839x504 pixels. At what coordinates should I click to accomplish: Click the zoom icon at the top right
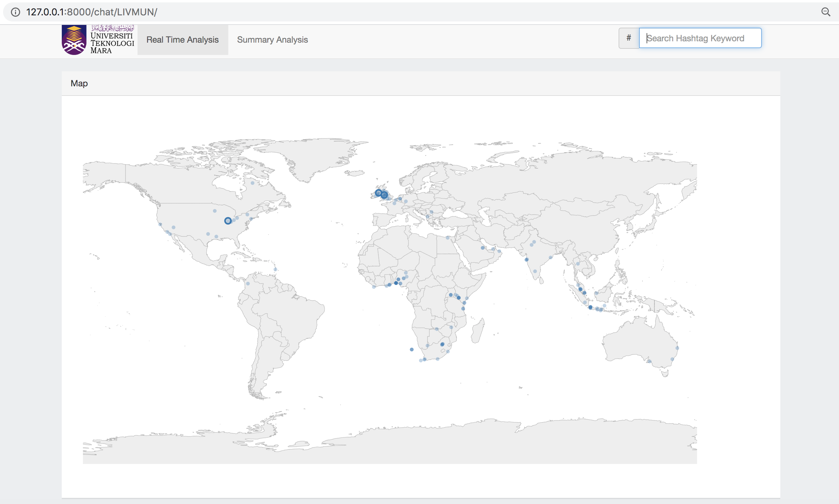pyautogui.click(x=826, y=12)
